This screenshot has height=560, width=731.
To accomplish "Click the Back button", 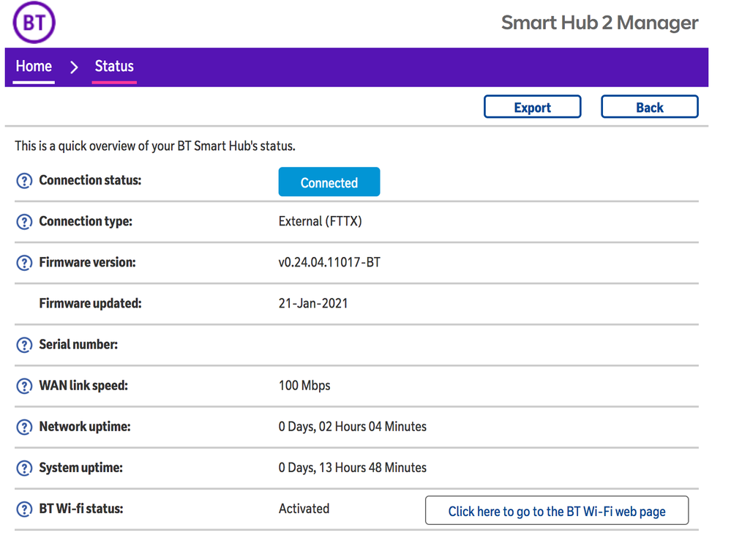I will pyautogui.click(x=649, y=107).
